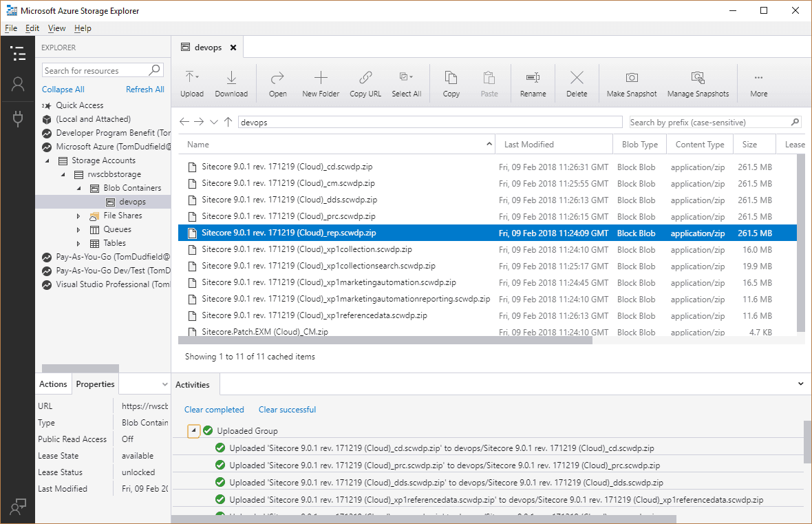Click the Refresh All link
This screenshot has height=524, width=812.
click(x=145, y=89)
